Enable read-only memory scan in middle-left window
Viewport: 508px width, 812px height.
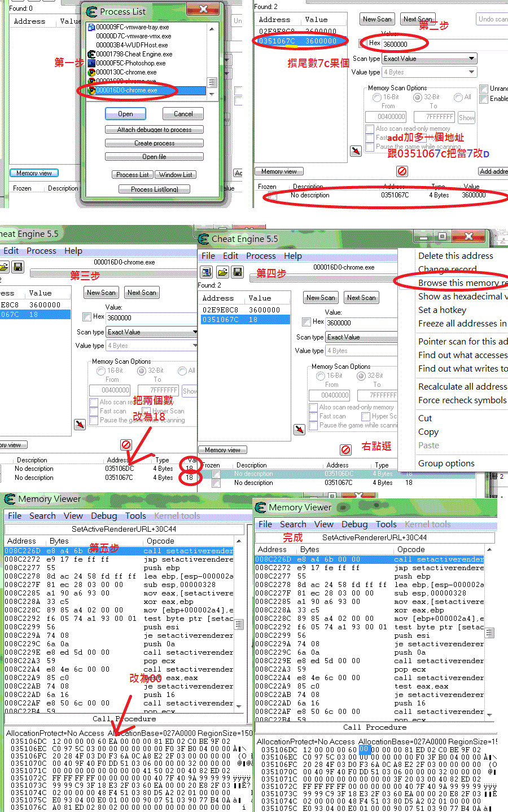(x=94, y=402)
